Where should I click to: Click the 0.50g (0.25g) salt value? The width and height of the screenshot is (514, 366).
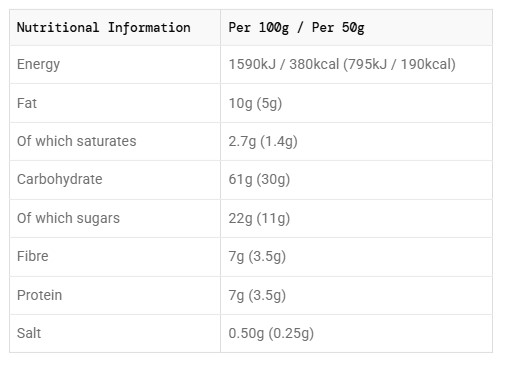point(271,333)
